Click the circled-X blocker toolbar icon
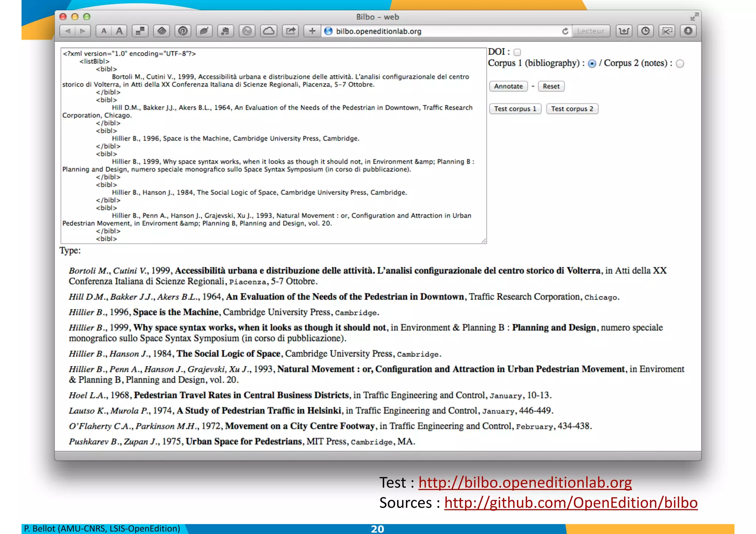The height and width of the screenshot is (534, 756). (x=247, y=31)
